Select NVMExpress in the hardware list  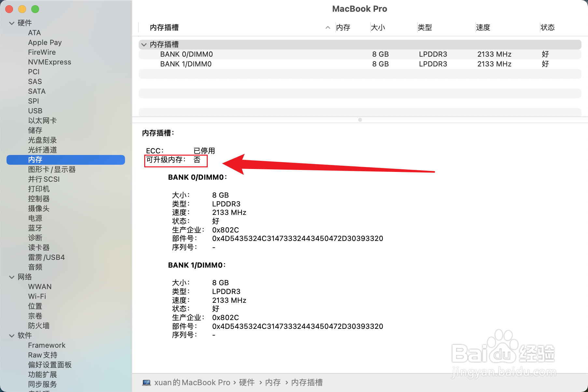49,62
